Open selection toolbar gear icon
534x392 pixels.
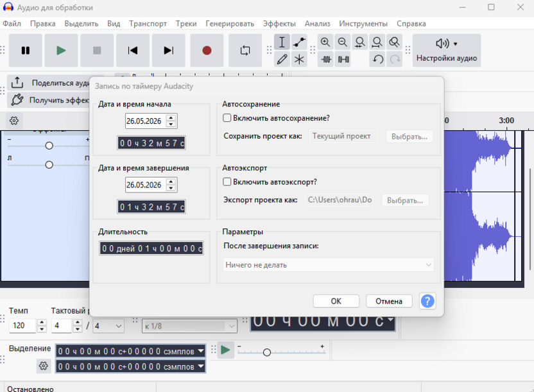tap(43, 366)
